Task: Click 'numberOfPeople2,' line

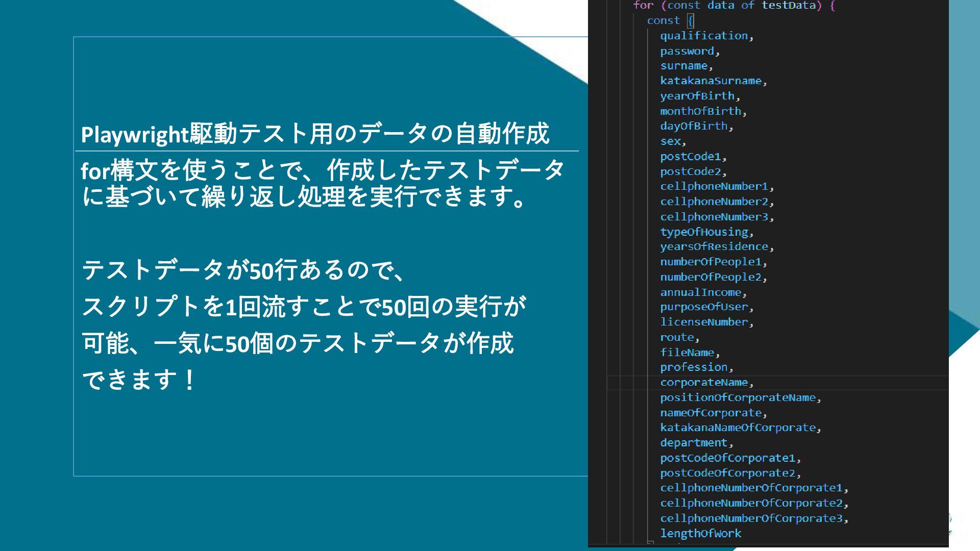Action: tap(714, 277)
